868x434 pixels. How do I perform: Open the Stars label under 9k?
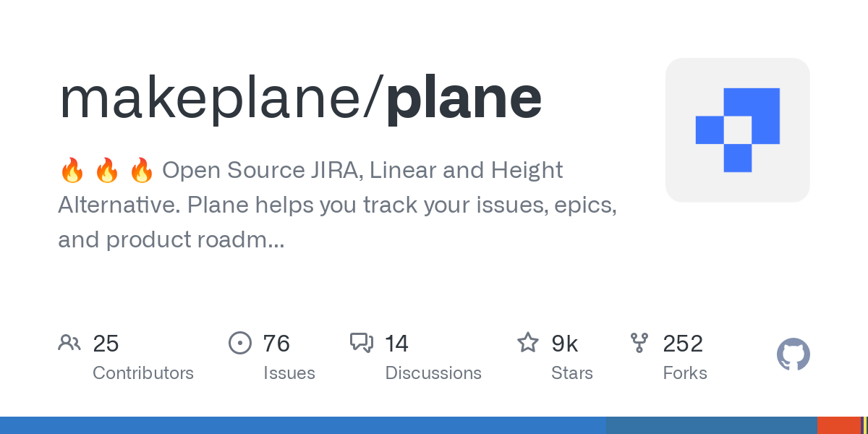tap(572, 373)
